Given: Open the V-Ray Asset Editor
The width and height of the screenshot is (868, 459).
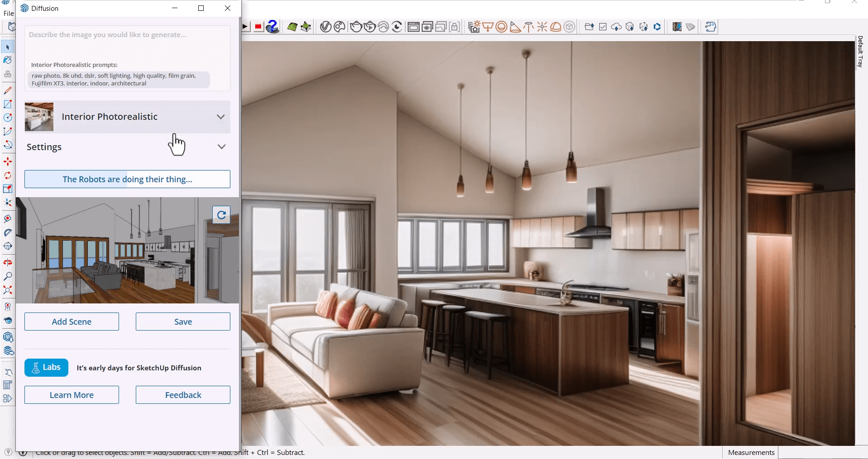Looking at the screenshot, I should click(325, 27).
